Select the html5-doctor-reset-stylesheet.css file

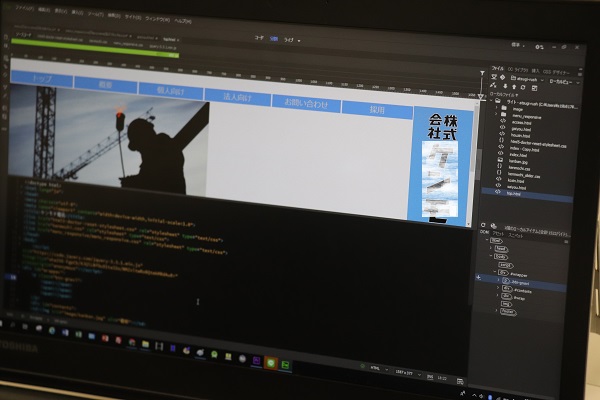coord(538,144)
